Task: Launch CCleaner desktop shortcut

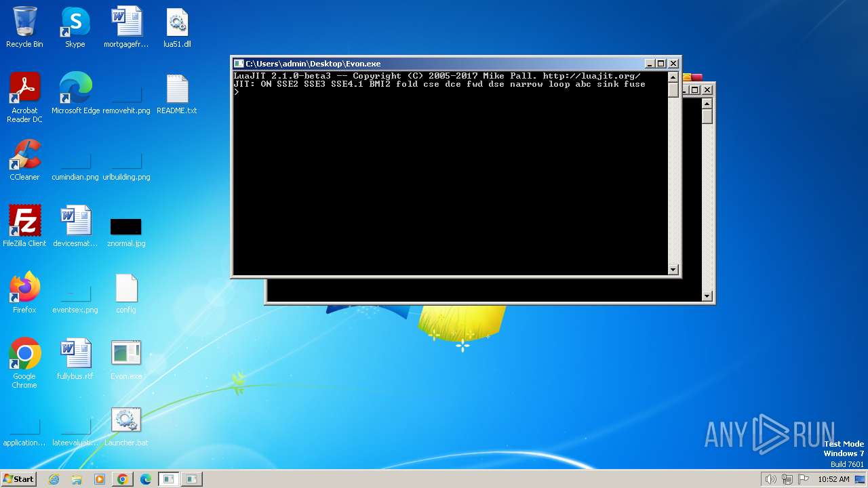Action: (x=24, y=160)
